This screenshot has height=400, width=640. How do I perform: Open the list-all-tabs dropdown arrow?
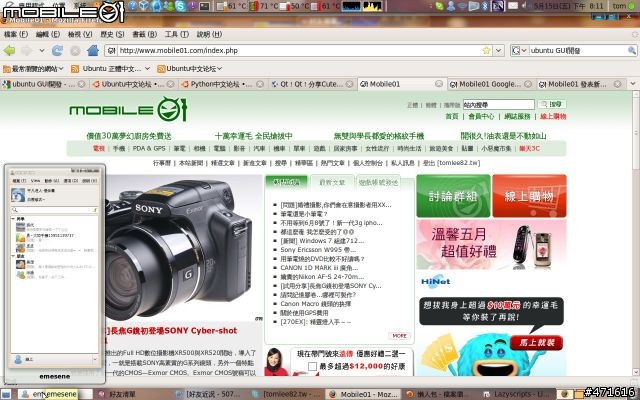click(x=633, y=84)
